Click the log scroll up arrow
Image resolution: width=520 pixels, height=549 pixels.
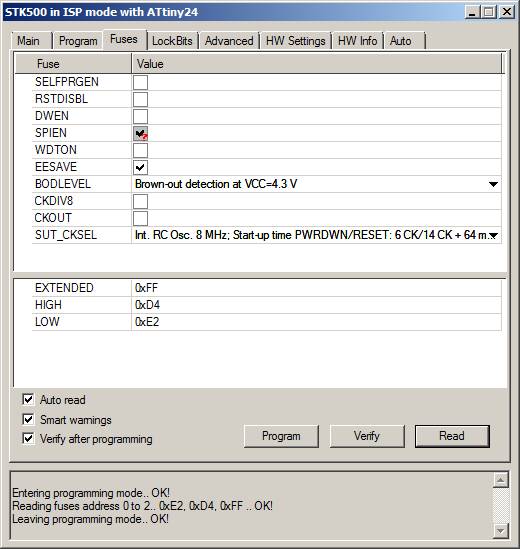pos(500,480)
